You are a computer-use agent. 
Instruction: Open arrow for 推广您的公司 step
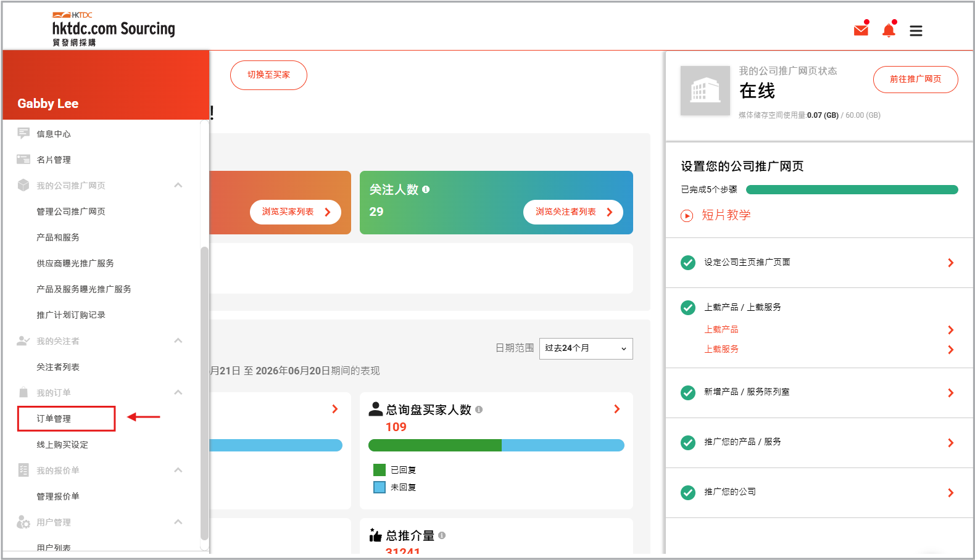click(x=950, y=493)
